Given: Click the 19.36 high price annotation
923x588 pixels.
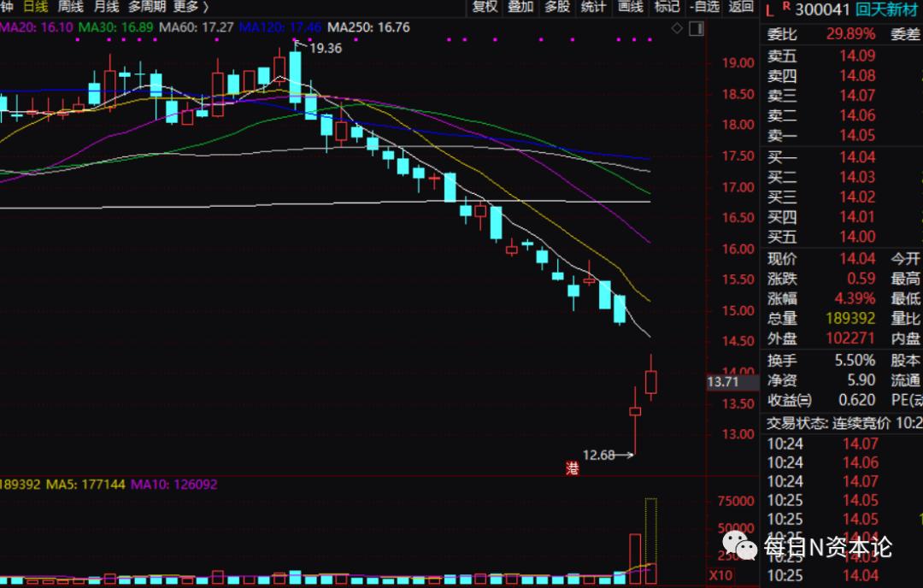Looking at the screenshot, I should pos(326,48).
